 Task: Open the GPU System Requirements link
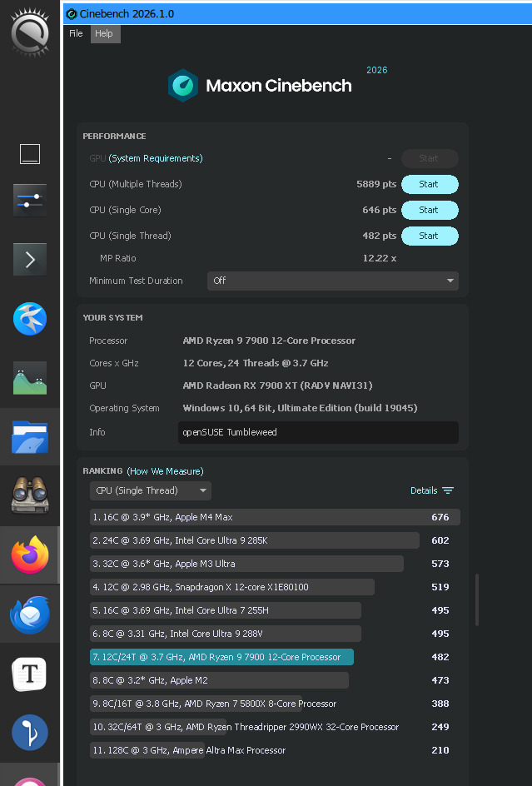pyautogui.click(x=156, y=158)
